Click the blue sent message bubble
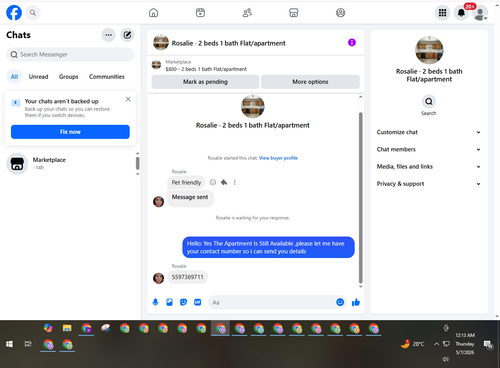500x368 pixels. click(x=268, y=247)
